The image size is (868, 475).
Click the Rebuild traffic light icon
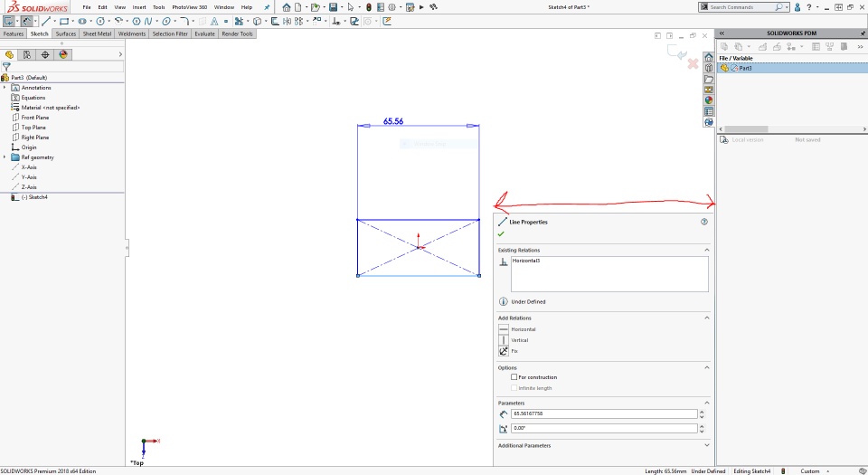coord(369,7)
